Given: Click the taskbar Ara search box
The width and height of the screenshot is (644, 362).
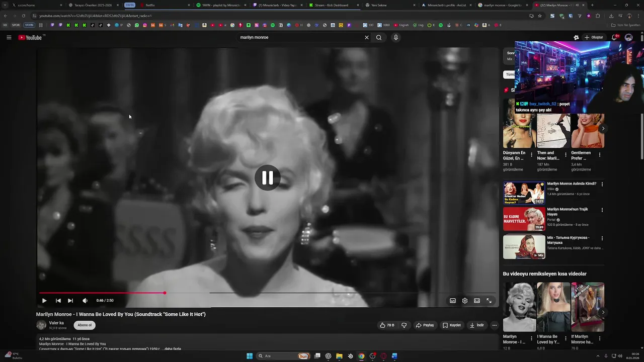Looking at the screenshot, I should pyautogui.click(x=284, y=356).
